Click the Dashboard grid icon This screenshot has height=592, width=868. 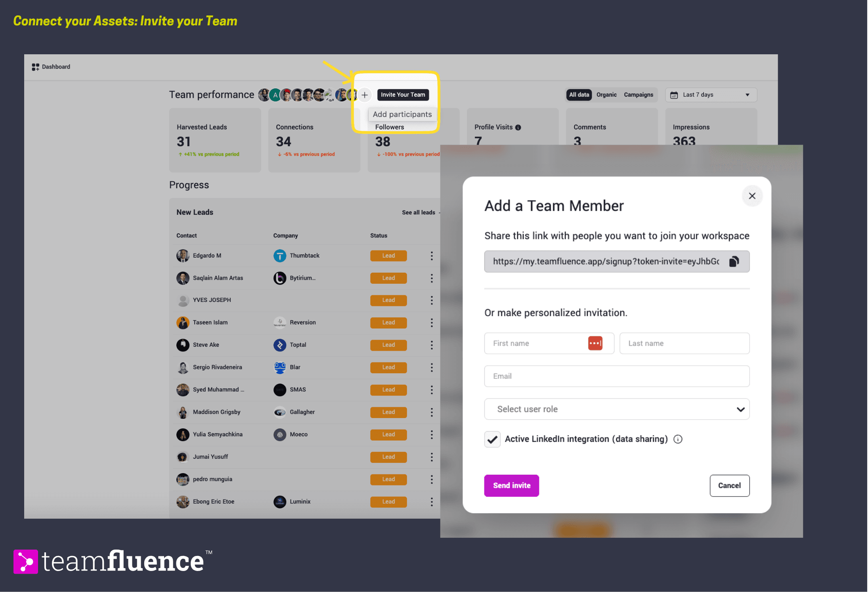tap(36, 67)
